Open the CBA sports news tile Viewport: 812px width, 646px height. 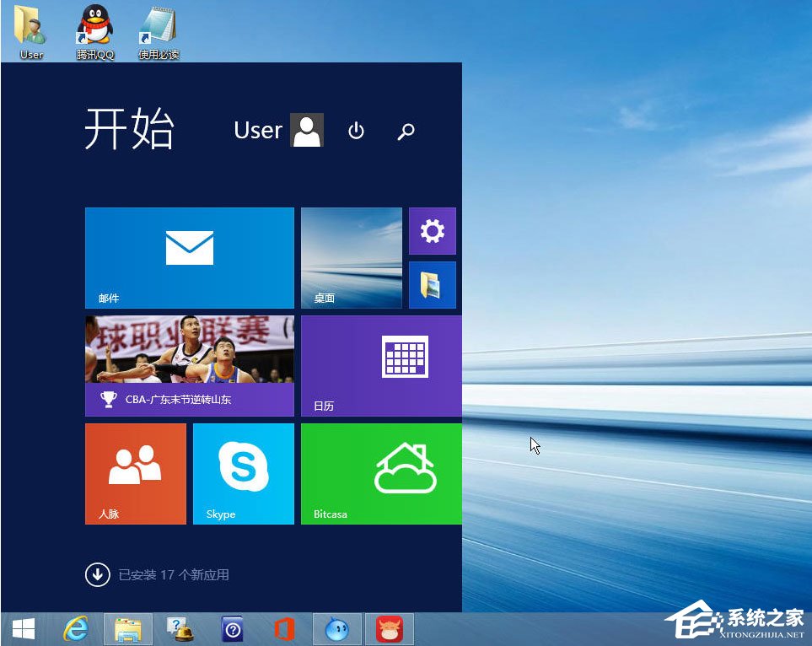coord(189,365)
